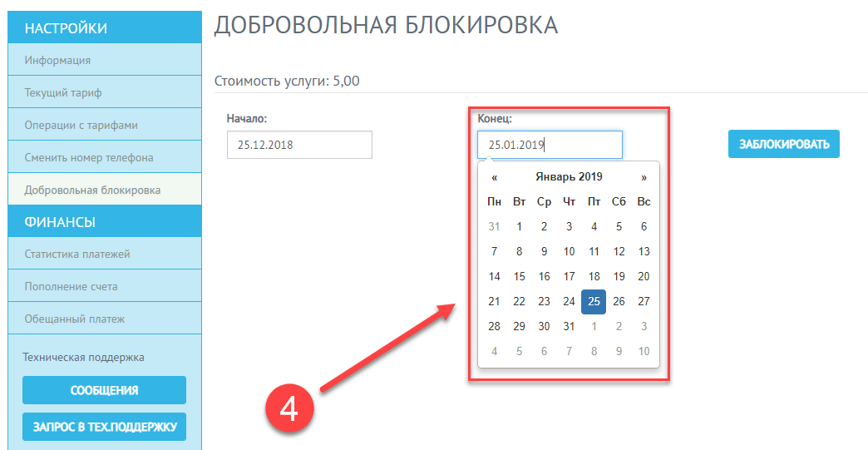This screenshot has height=450, width=868.
Task: Pick January 16 in calendar
Action: coord(544,276)
